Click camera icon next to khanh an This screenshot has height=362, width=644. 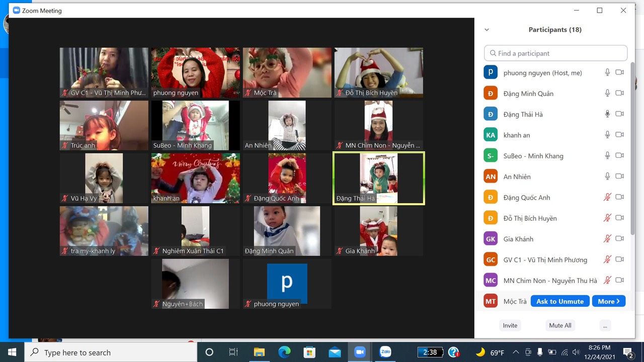(619, 135)
